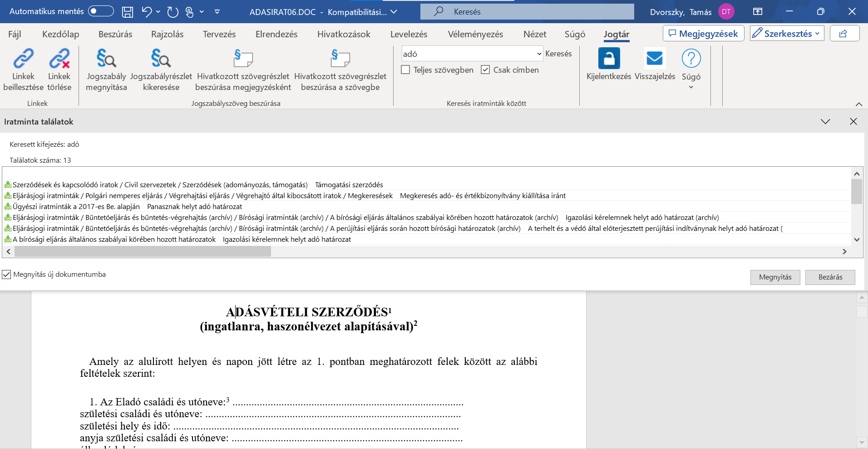
Task: Uncheck Megnyitás új dokumentumba checkbox
Action: pos(7,274)
